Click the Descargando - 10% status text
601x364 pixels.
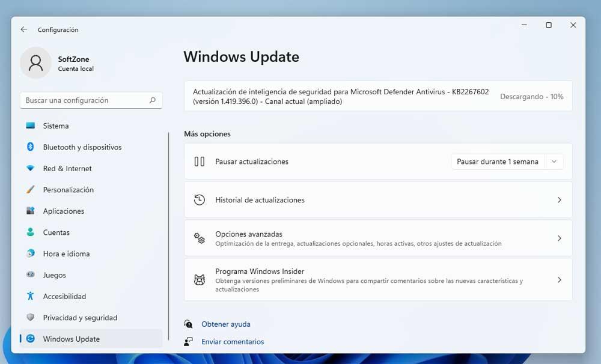click(532, 97)
